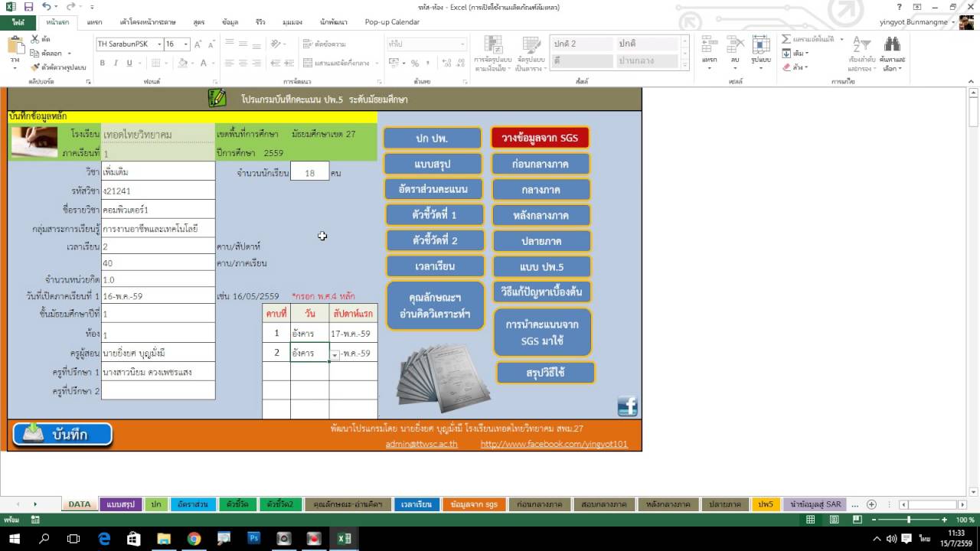Click the zoom slider in status bar
Viewport: 980px width, 551px height.
click(909, 520)
